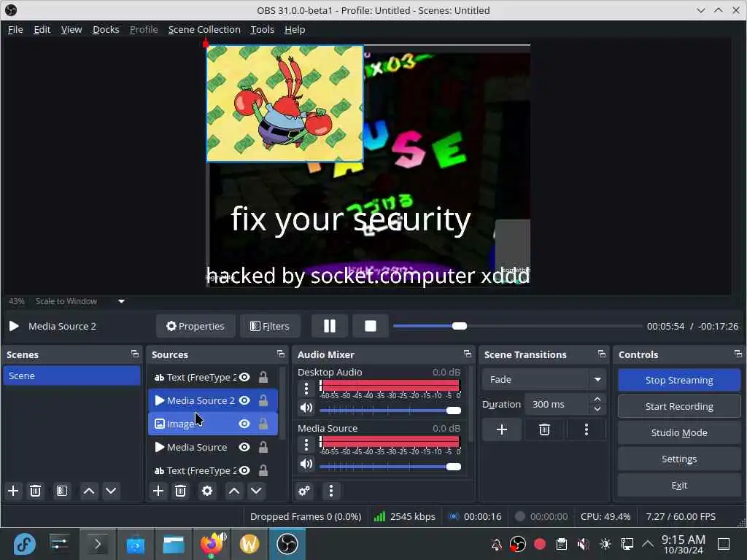Pop out the Sources dock
The width and height of the screenshot is (747, 560).
[x=281, y=354]
